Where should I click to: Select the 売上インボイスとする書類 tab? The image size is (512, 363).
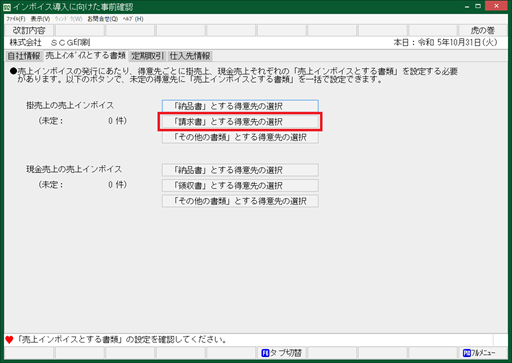click(x=85, y=56)
